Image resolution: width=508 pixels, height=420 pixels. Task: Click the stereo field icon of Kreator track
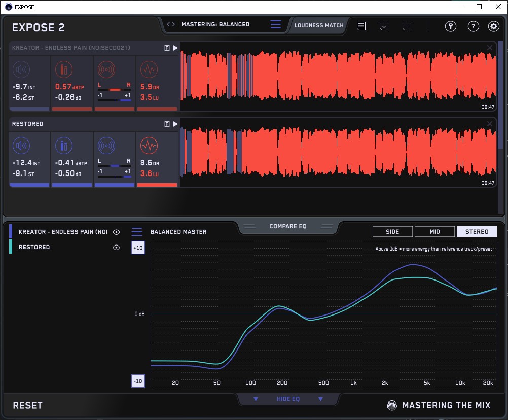(x=106, y=69)
